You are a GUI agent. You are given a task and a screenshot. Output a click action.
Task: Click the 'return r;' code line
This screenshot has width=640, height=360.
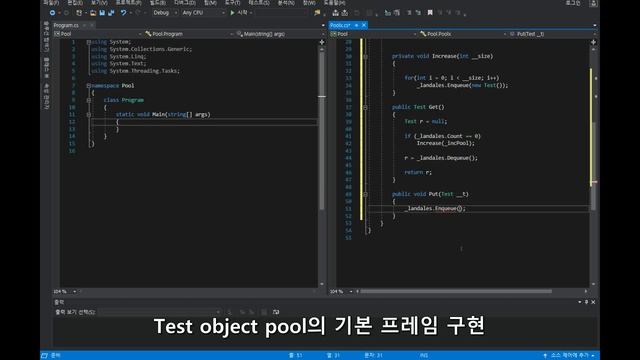tap(418, 172)
